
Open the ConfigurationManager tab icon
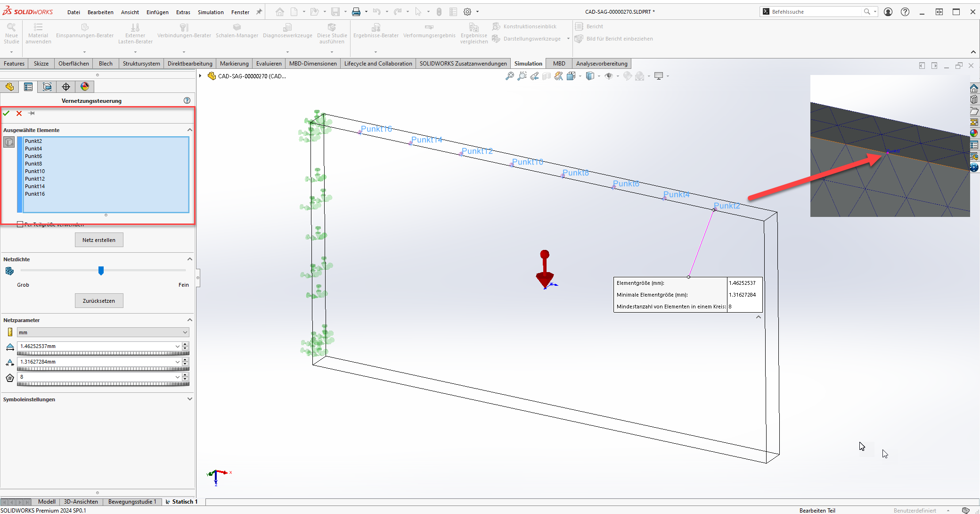pyautogui.click(x=47, y=87)
